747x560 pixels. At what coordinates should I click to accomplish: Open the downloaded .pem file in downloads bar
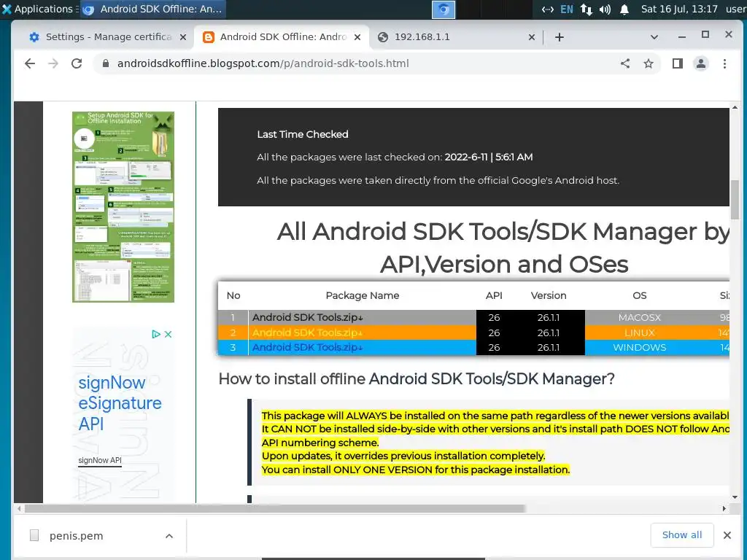tap(76, 536)
